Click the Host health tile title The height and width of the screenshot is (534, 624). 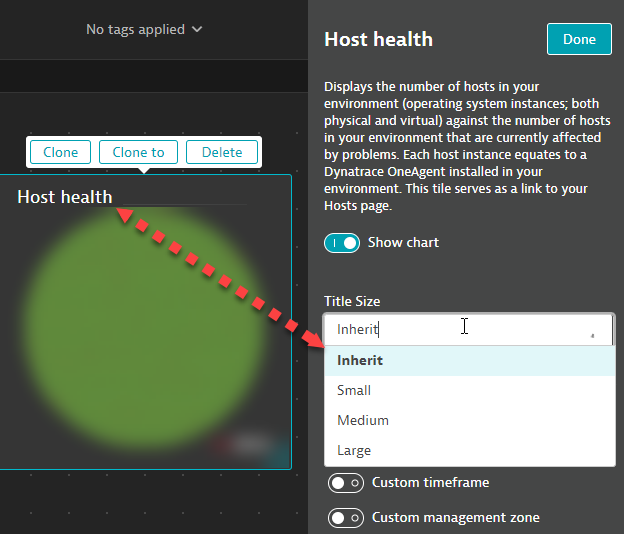[65, 197]
